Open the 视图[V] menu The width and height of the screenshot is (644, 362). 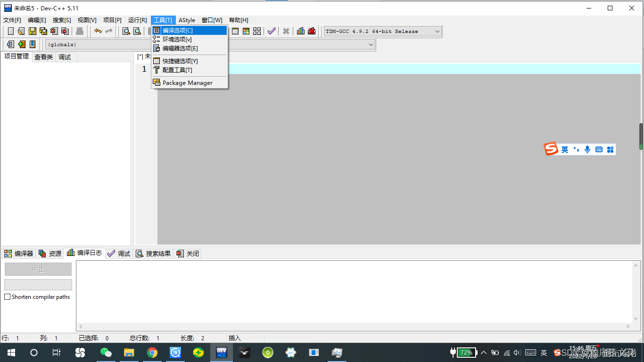point(87,20)
